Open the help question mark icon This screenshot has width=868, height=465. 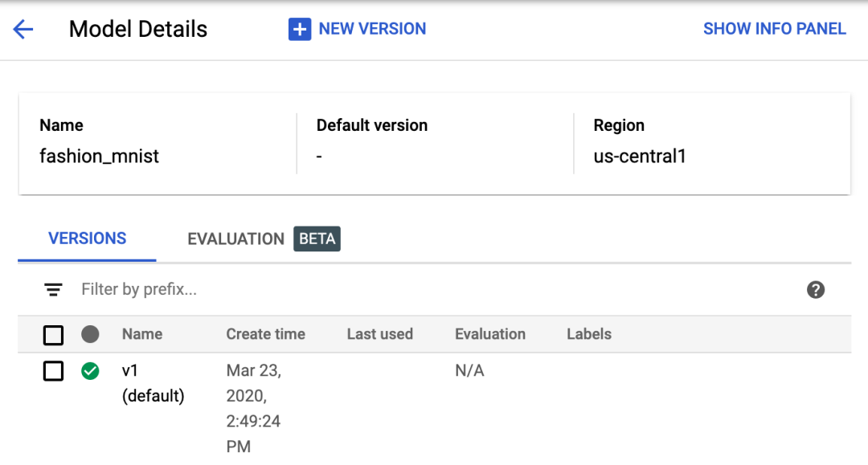pos(816,290)
